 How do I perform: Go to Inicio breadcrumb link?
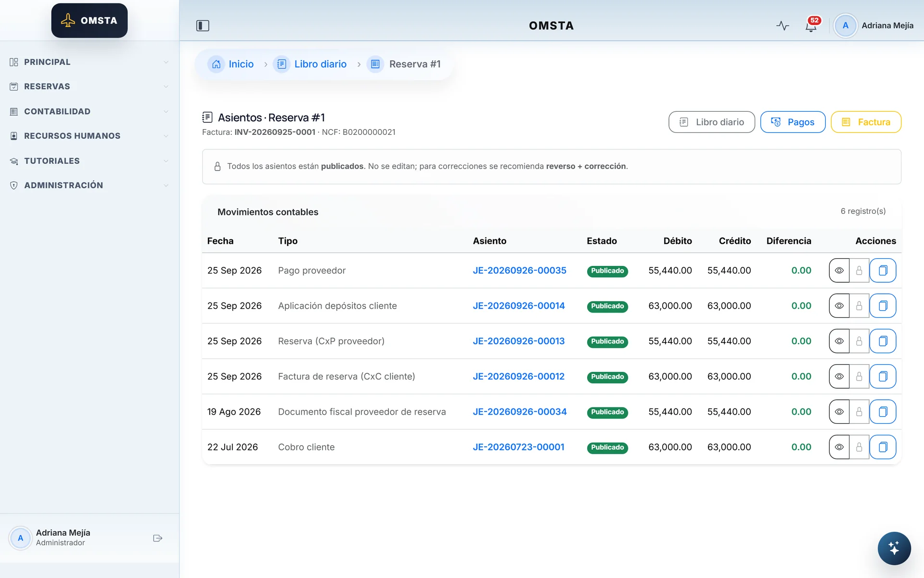[241, 64]
